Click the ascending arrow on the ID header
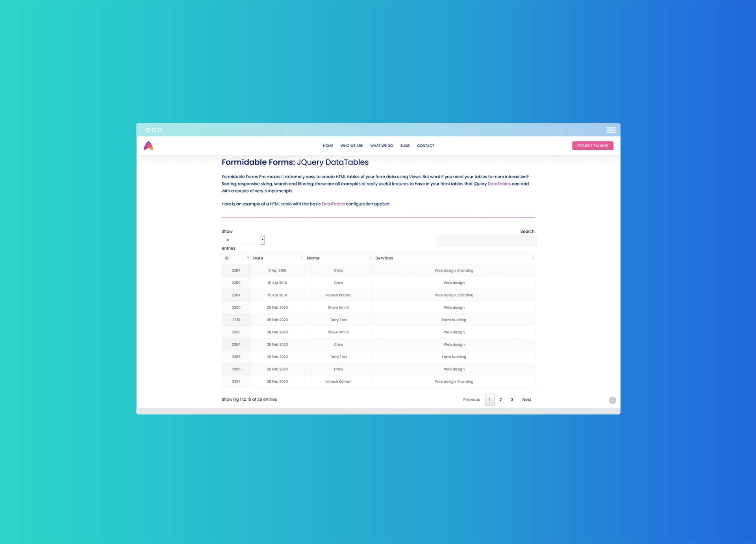The height and width of the screenshot is (544, 756). coord(248,257)
